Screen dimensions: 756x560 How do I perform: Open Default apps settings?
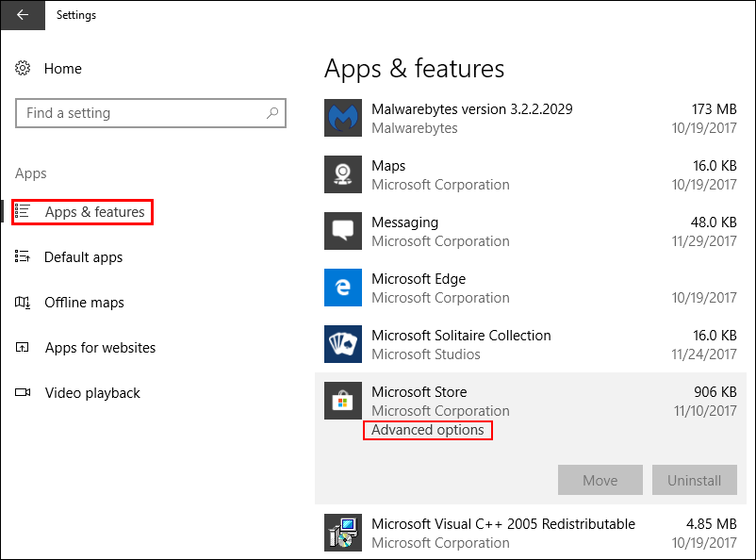83,257
